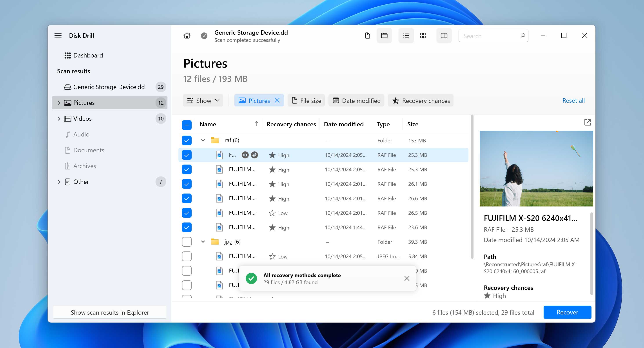Check the jpg (6) folder checkbox
644x348 pixels.
[x=187, y=242]
